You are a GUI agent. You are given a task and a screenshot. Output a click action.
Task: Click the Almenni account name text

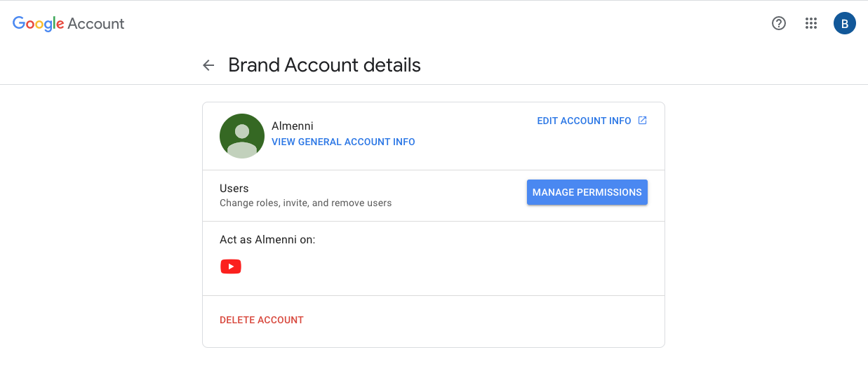[293, 126]
